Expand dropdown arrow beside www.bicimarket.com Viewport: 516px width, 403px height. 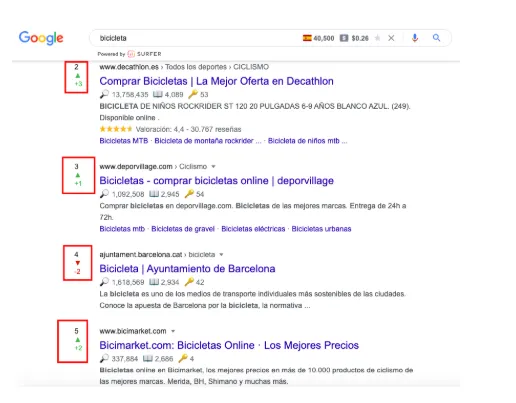[x=173, y=331]
